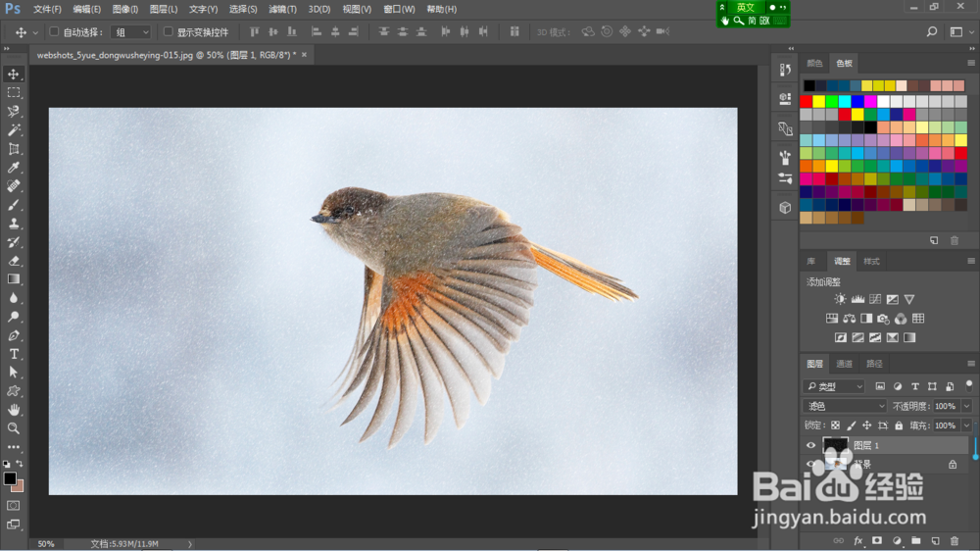Select the Rectangular Marquee tool
The width and height of the screenshot is (980, 551).
13,92
